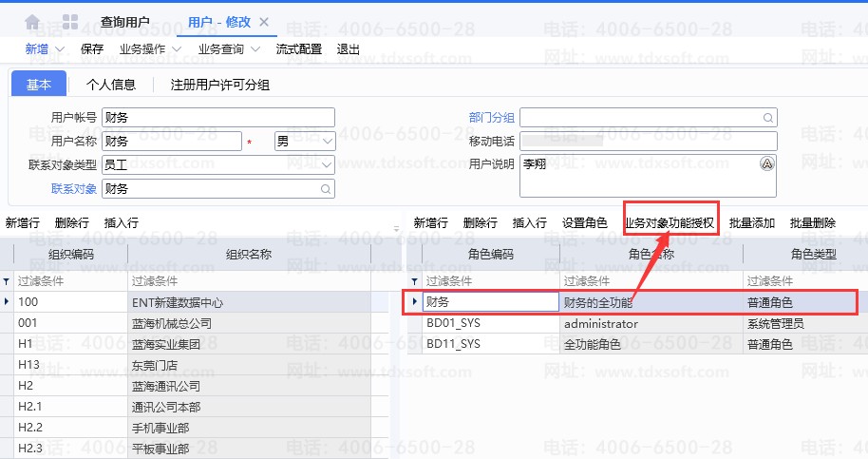The image size is (868, 459).
Task: Select row 手机事业部
Action: pos(194,428)
